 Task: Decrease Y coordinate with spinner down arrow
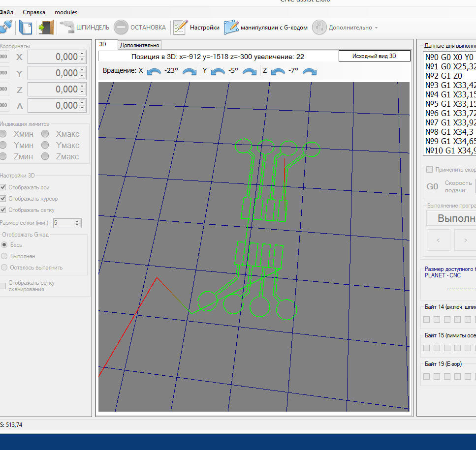coord(82,76)
